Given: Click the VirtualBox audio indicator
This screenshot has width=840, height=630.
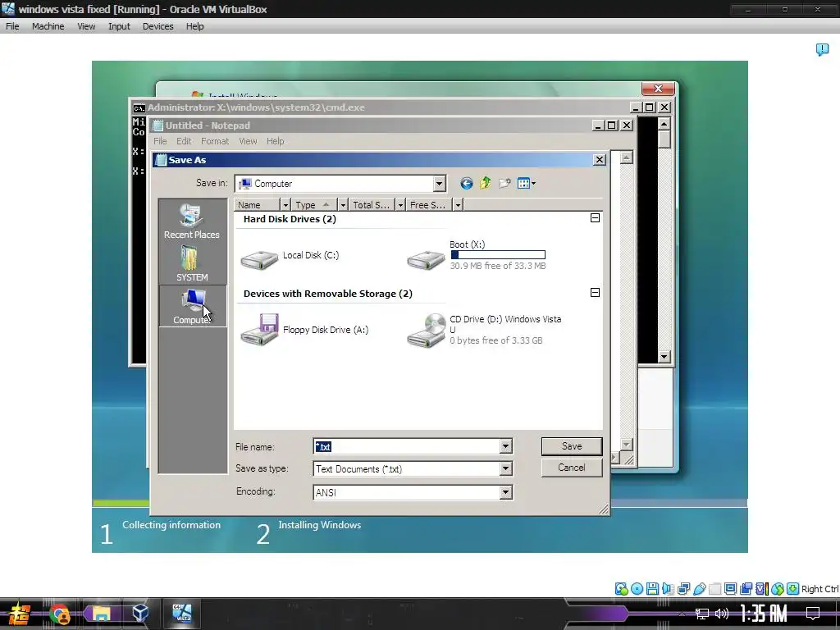Looking at the screenshot, I should tap(668, 589).
